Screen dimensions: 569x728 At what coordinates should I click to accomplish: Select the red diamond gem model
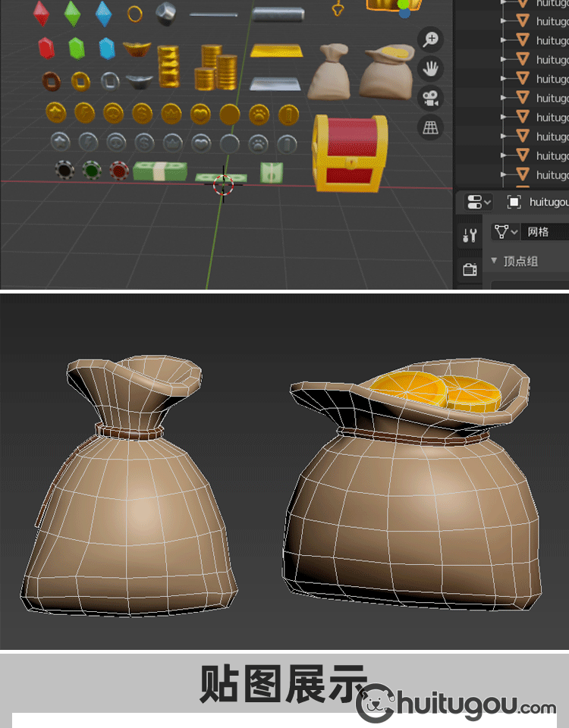pyautogui.click(x=41, y=13)
